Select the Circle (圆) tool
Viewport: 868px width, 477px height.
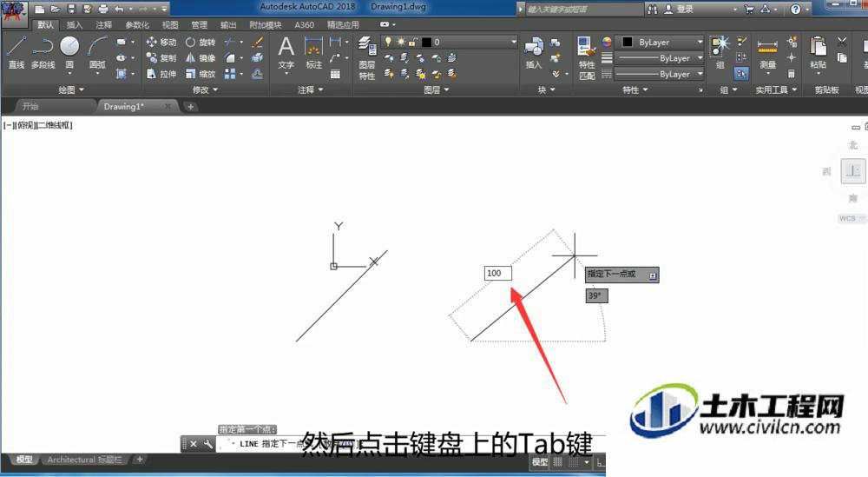69,53
